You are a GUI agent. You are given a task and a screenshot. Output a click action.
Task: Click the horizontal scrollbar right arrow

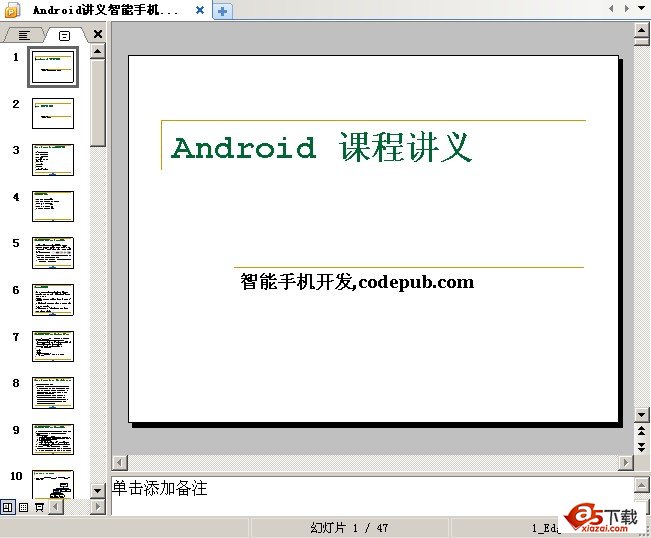click(x=625, y=462)
